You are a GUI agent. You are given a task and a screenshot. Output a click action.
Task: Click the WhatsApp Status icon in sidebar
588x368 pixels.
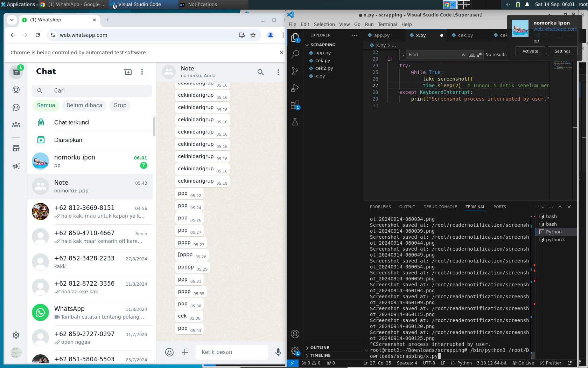(16, 90)
